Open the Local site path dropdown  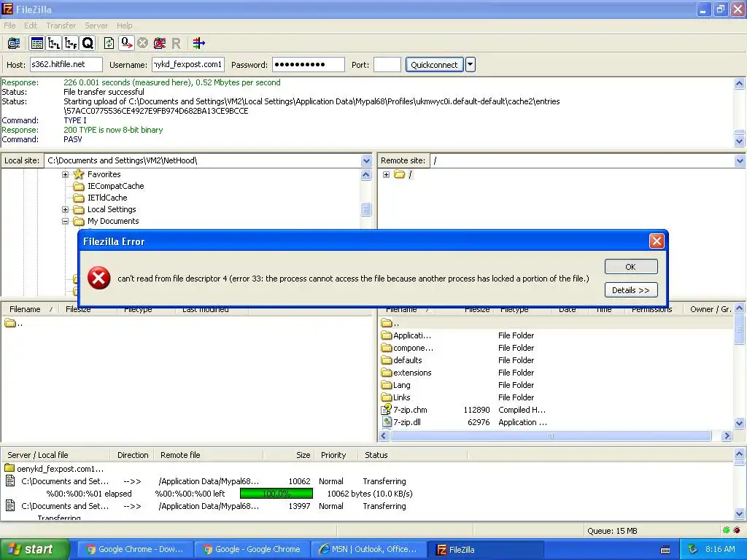(x=366, y=160)
